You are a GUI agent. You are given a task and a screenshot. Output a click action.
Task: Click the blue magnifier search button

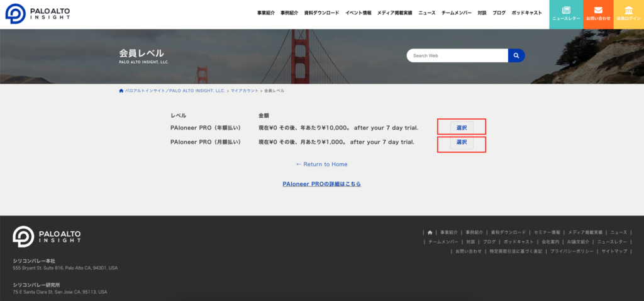click(516, 55)
